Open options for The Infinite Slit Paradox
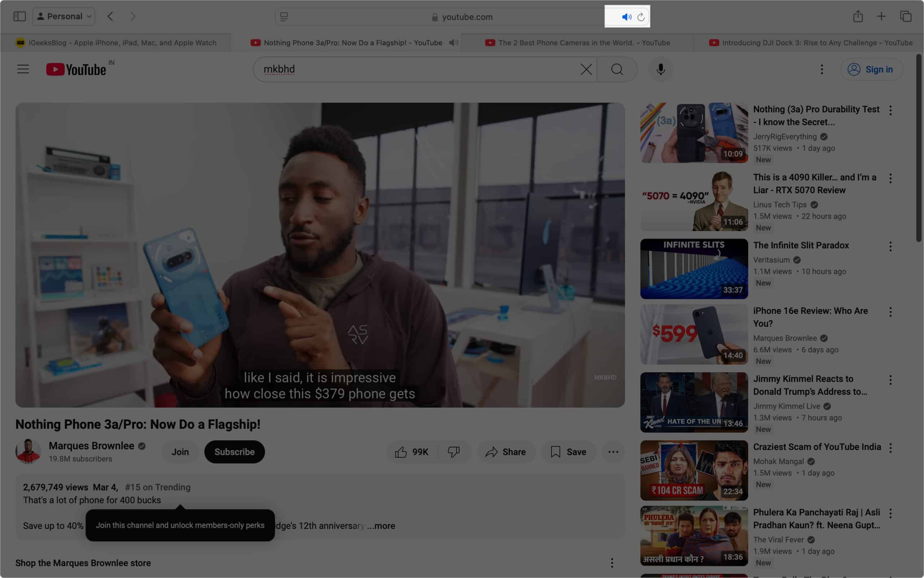The width and height of the screenshot is (924, 578). click(x=890, y=247)
